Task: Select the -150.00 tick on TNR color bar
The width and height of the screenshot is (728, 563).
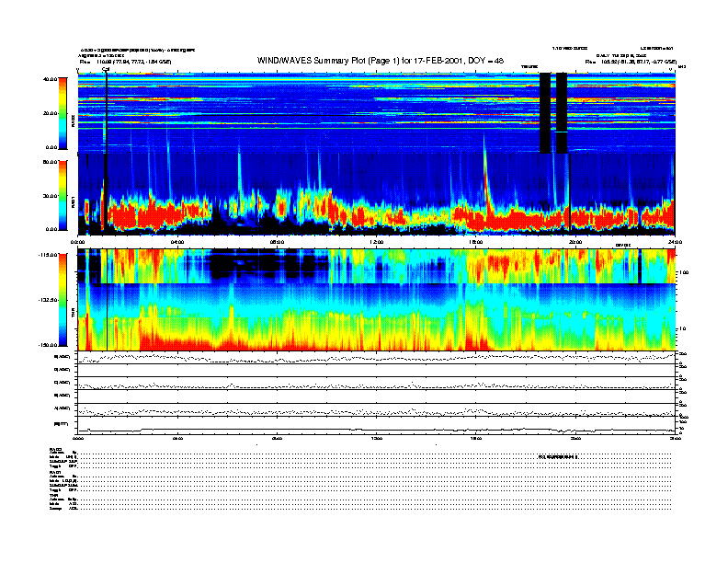Action: coord(49,345)
